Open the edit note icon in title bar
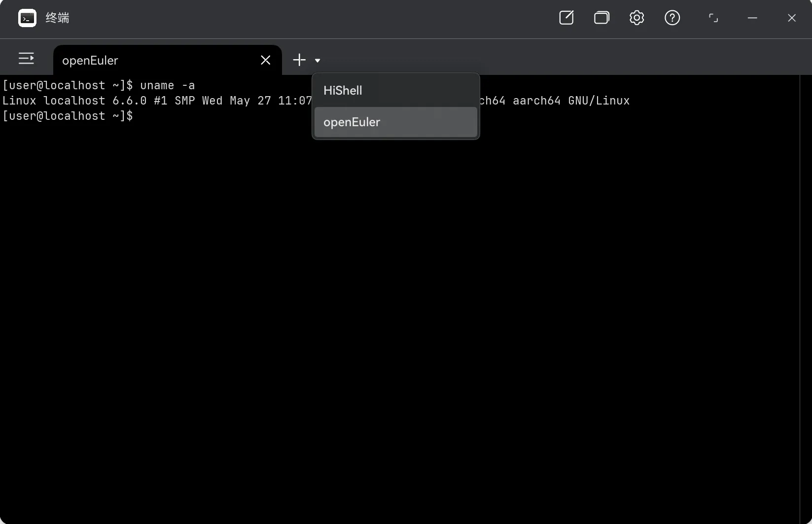This screenshot has height=524, width=812. pos(566,18)
